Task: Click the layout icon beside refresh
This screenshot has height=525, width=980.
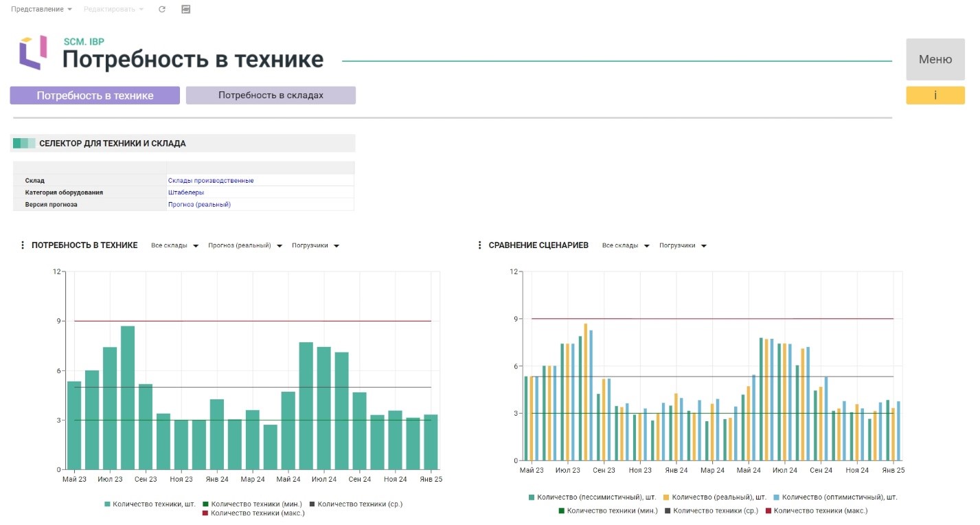Action: coord(185,10)
